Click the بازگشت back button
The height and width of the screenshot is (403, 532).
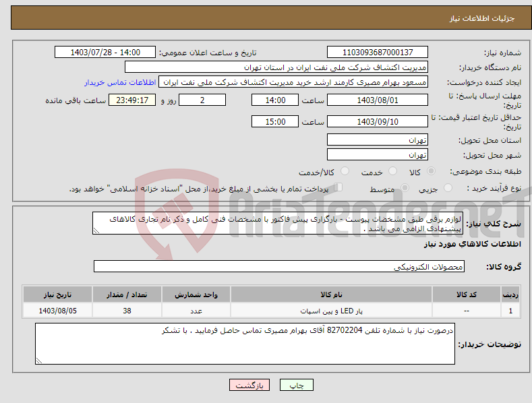pos(249,385)
